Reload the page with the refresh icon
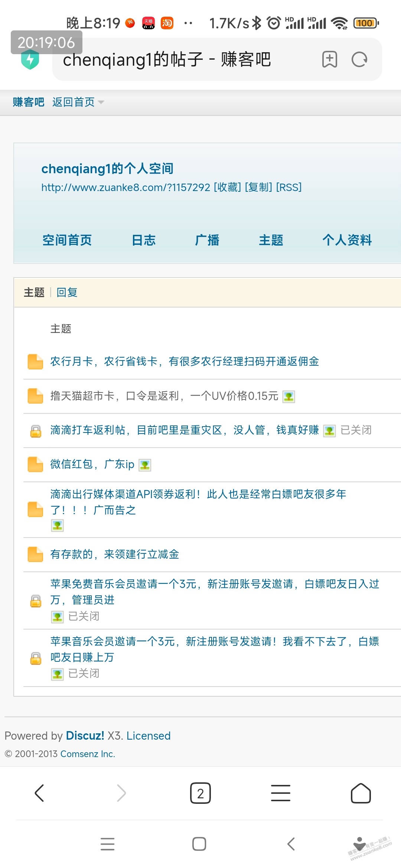Screen dimensions: 401x868 point(359,59)
